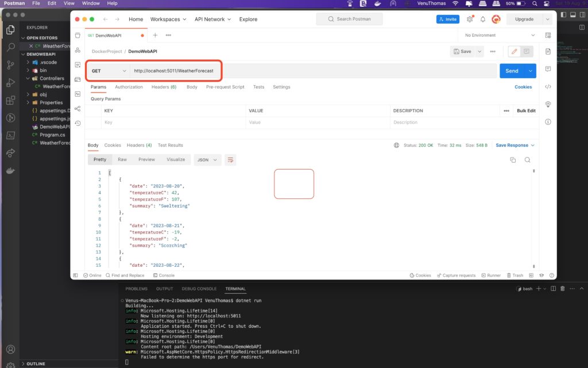The width and height of the screenshot is (588, 368).
Task: Switch to comment mode toggle beside pencil
Action: click(x=527, y=51)
